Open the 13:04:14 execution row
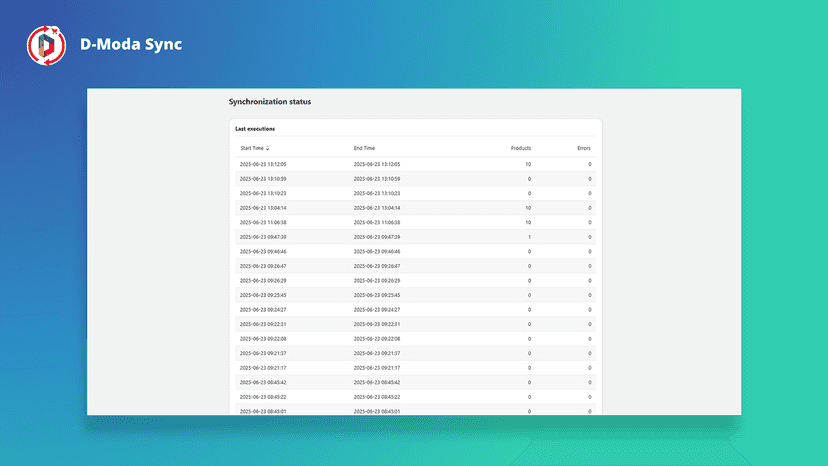 click(416, 208)
